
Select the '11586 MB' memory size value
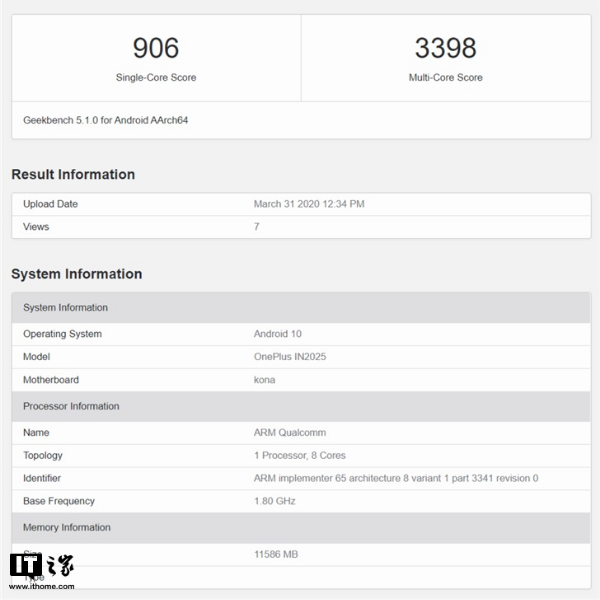(276, 554)
